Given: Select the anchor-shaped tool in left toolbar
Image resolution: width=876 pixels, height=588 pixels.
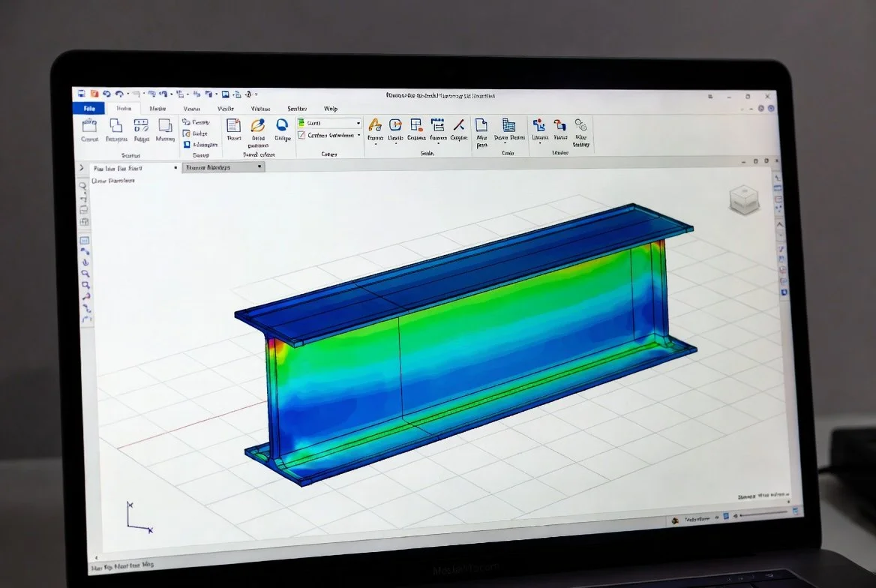Looking at the screenshot, I should tap(85, 262).
